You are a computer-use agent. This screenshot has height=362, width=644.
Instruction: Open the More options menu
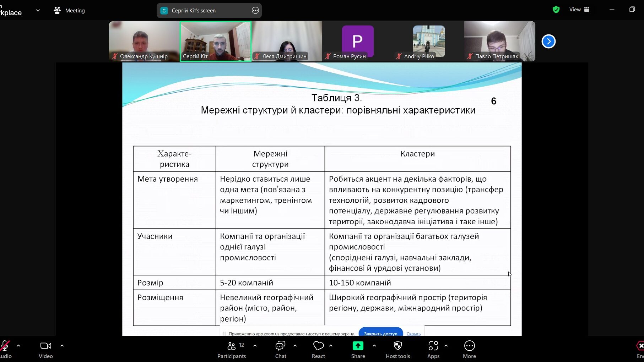pos(469,350)
